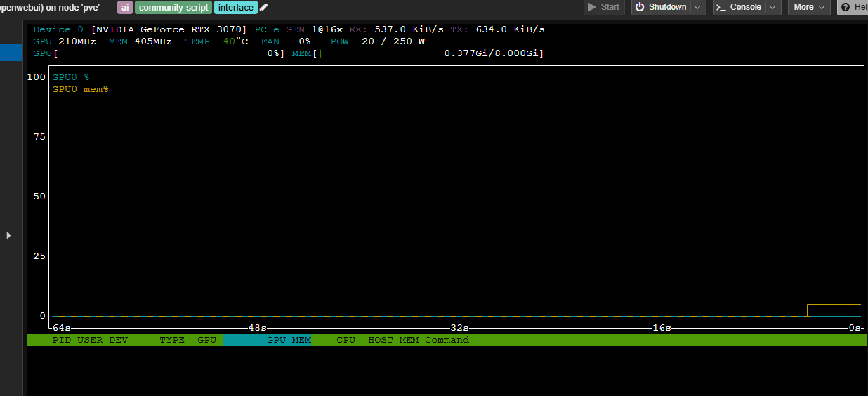
Task: Select the 'ai' tag
Action: 125,8
